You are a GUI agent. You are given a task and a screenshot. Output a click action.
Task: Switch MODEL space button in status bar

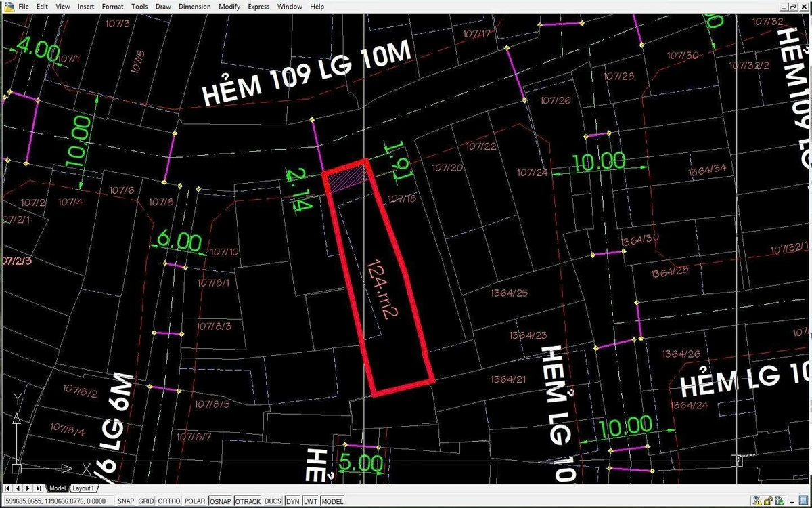click(332, 501)
